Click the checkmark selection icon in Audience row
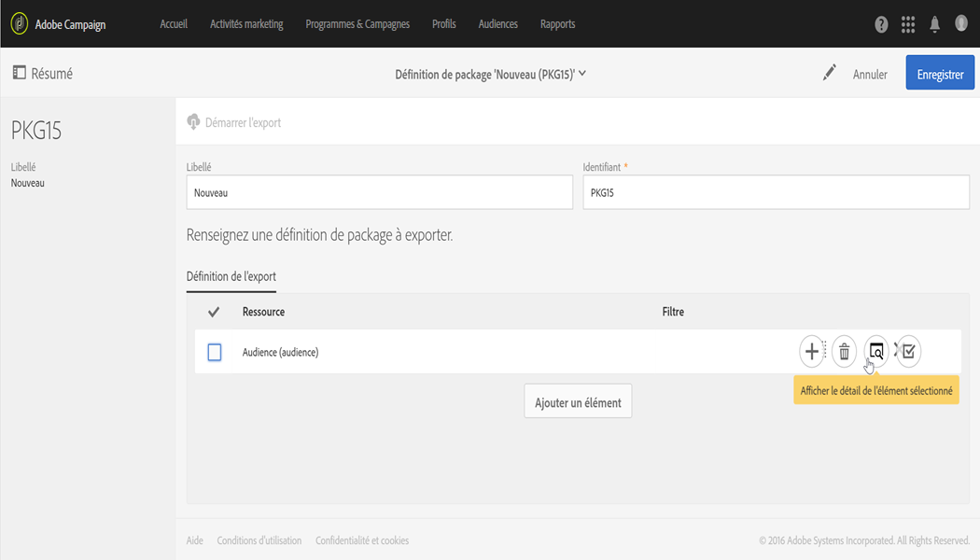The image size is (980, 560). click(909, 352)
